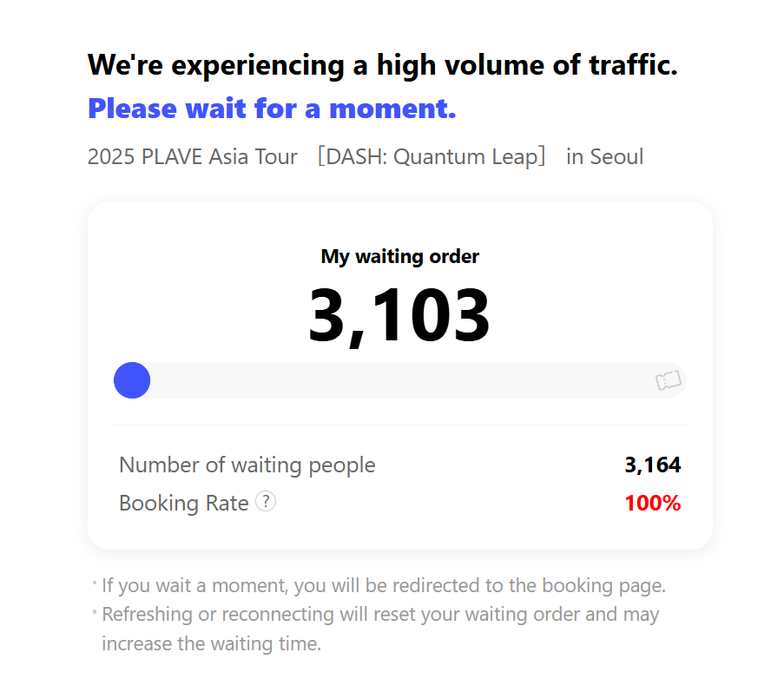
Task: Click the Booking Rate label
Action: tap(183, 503)
